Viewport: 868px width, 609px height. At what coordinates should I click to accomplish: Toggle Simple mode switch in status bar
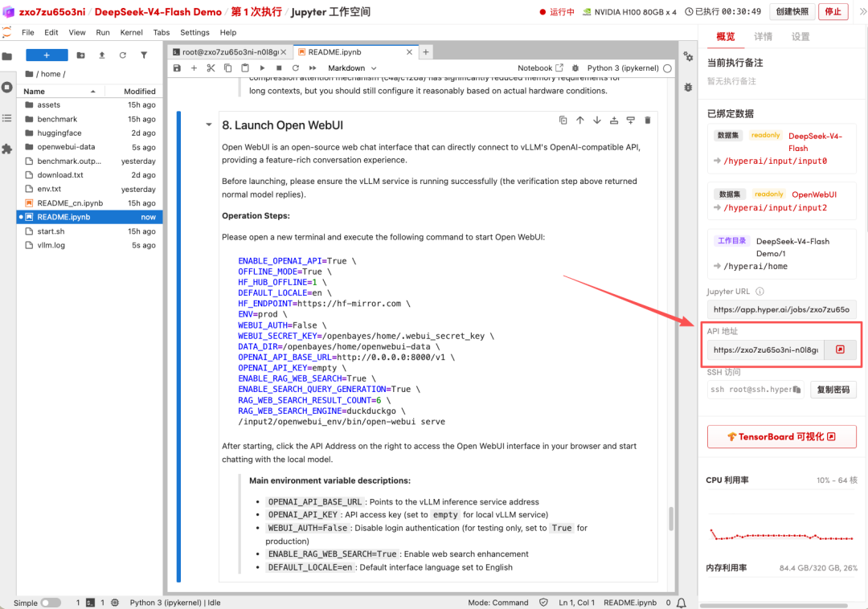[51, 603]
